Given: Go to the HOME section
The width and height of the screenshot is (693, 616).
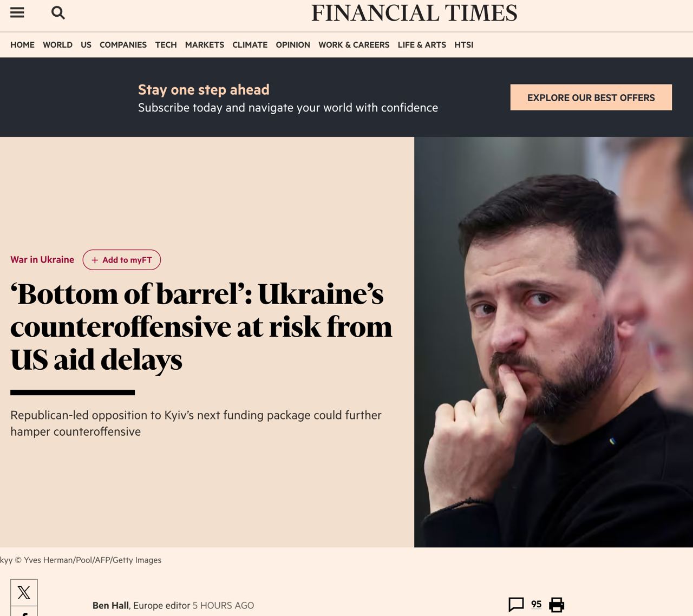Looking at the screenshot, I should coord(22,45).
